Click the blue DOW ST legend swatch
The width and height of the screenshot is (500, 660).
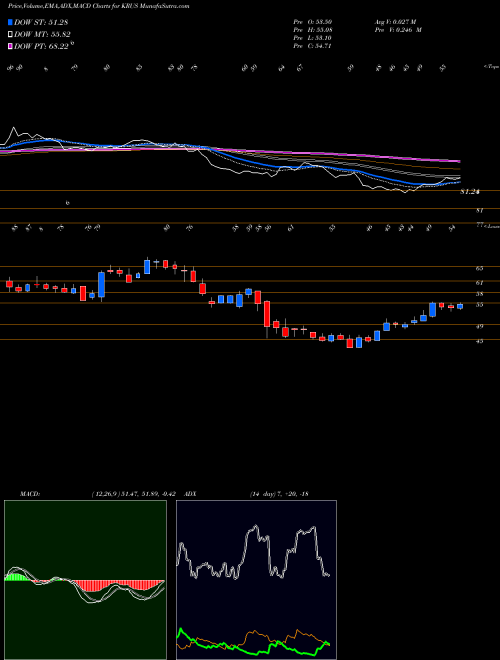point(10,23)
